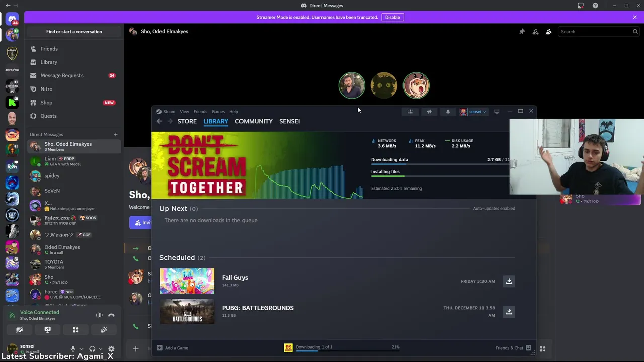Image resolution: width=644 pixels, height=362 pixels.
Task: Switch Steam to Big Picture mode icon
Action: (x=497, y=112)
